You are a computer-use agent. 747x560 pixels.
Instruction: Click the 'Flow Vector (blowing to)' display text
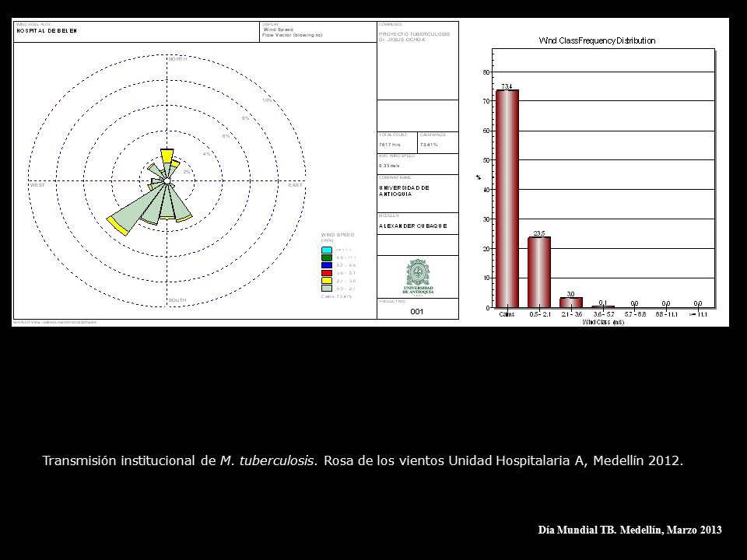coord(292,35)
